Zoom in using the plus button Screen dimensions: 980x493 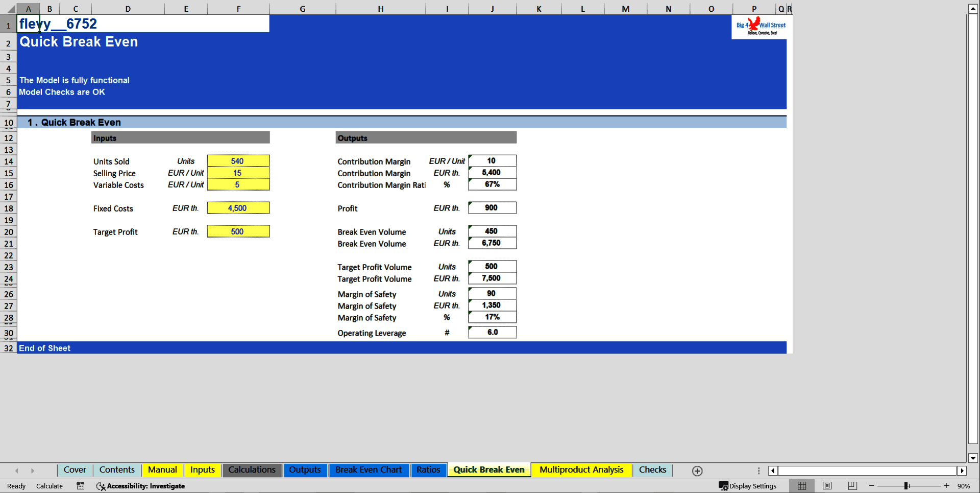[x=946, y=486]
